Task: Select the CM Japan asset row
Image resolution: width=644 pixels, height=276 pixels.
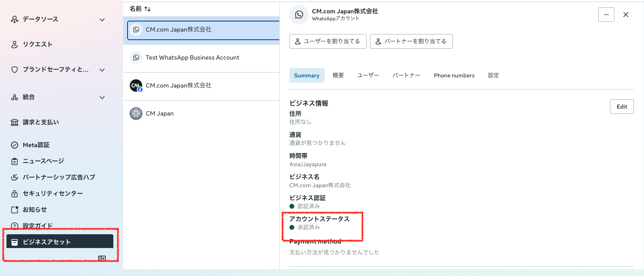Action: point(201,113)
